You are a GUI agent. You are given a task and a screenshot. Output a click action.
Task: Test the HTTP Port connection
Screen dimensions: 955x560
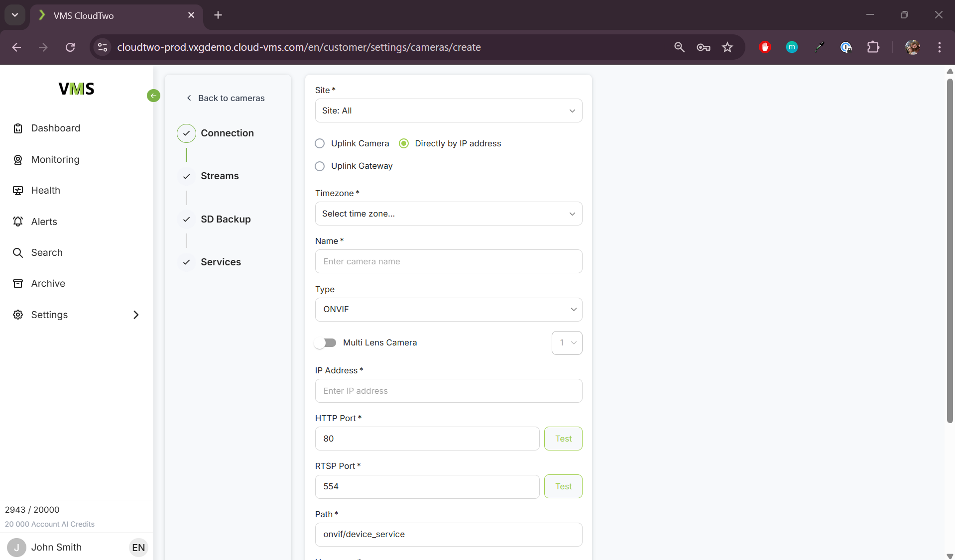563,439
